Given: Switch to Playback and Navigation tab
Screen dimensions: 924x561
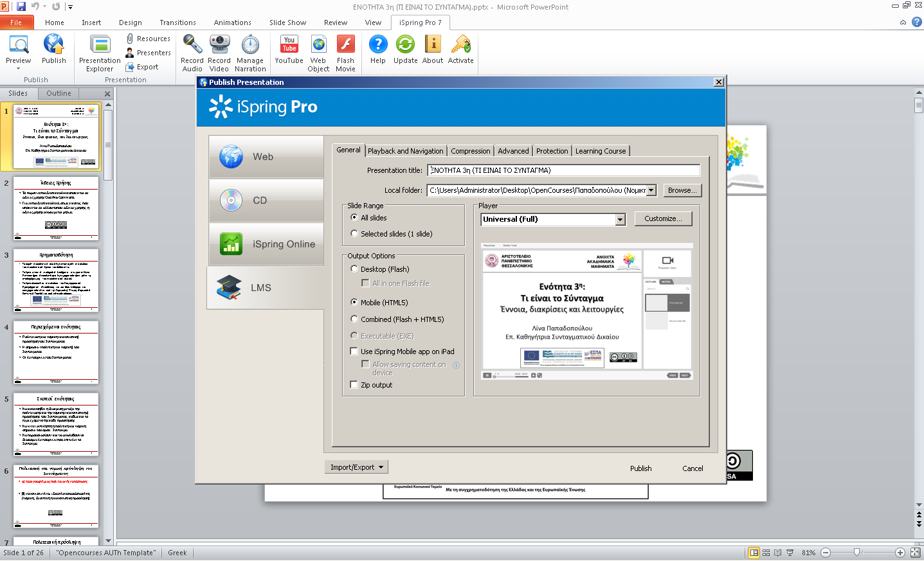Looking at the screenshot, I should [x=406, y=151].
